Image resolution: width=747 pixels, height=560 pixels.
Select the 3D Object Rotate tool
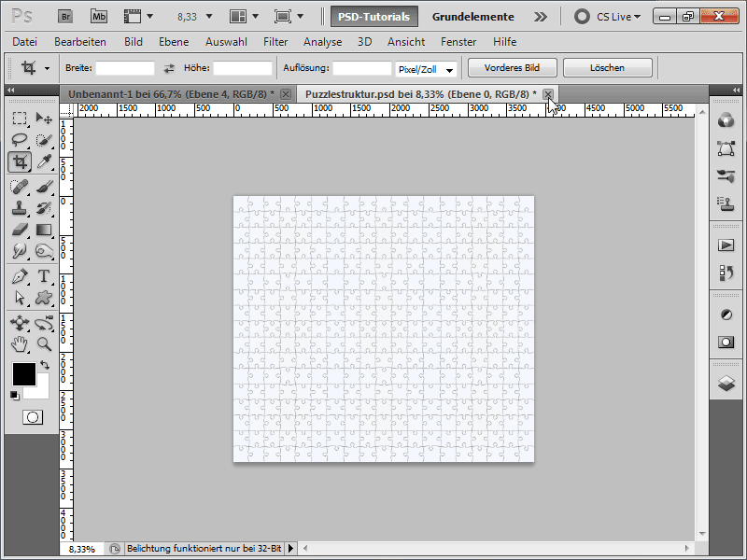tap(20, 323)
